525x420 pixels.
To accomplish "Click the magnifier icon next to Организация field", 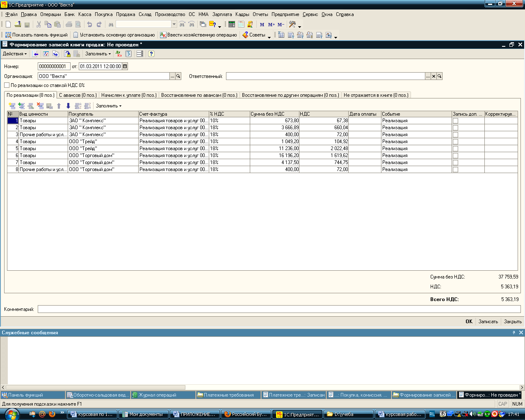I will (178, 76).
